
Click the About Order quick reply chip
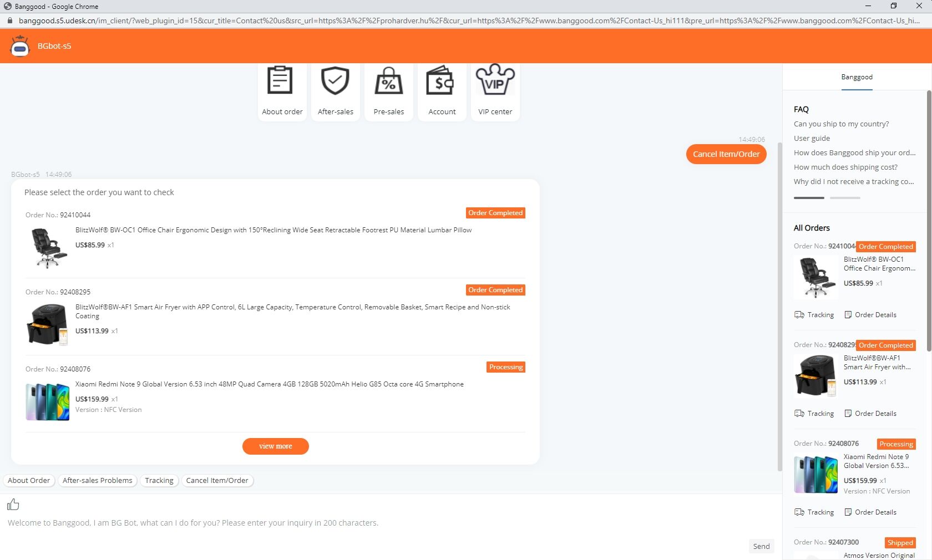pos(29,481)
